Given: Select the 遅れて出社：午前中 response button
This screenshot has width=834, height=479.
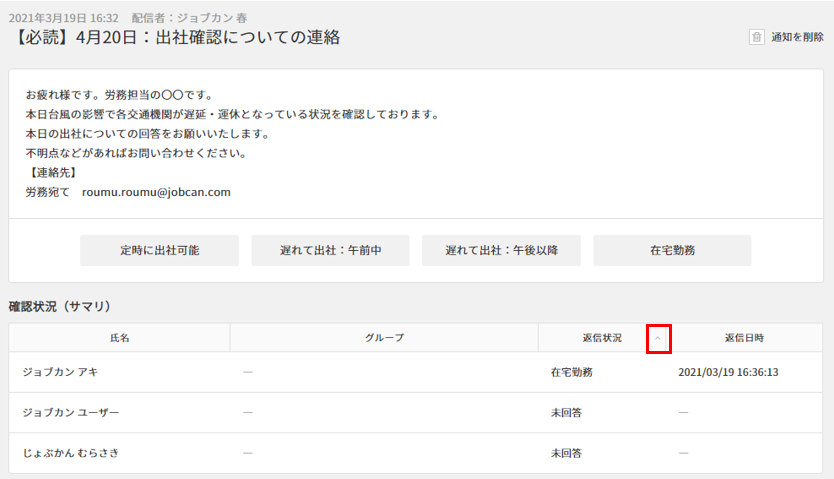Looking at the screenshot, I should pyautogui.click(x=330, y=251).
